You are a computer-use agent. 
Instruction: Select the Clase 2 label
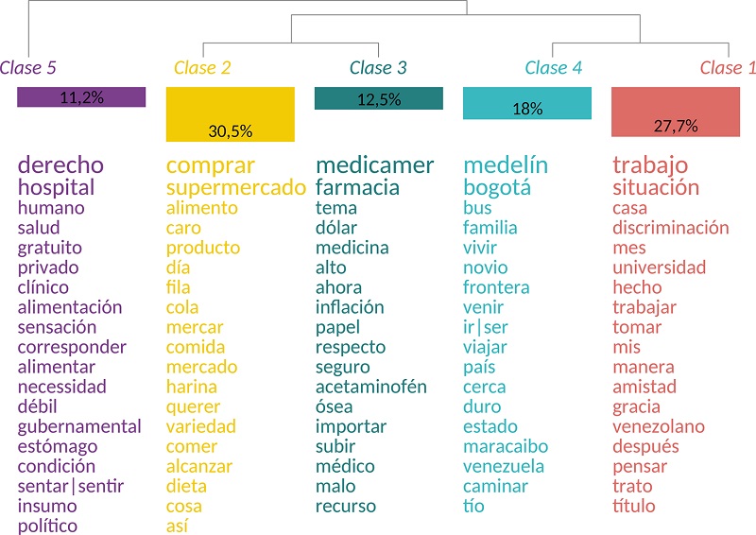(202, 67)
